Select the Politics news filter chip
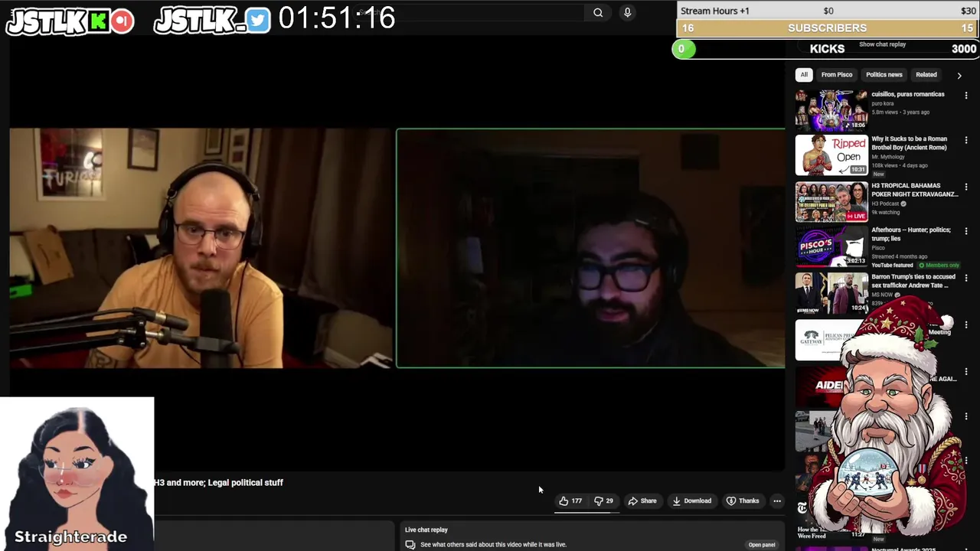 [x=884, y=75]
